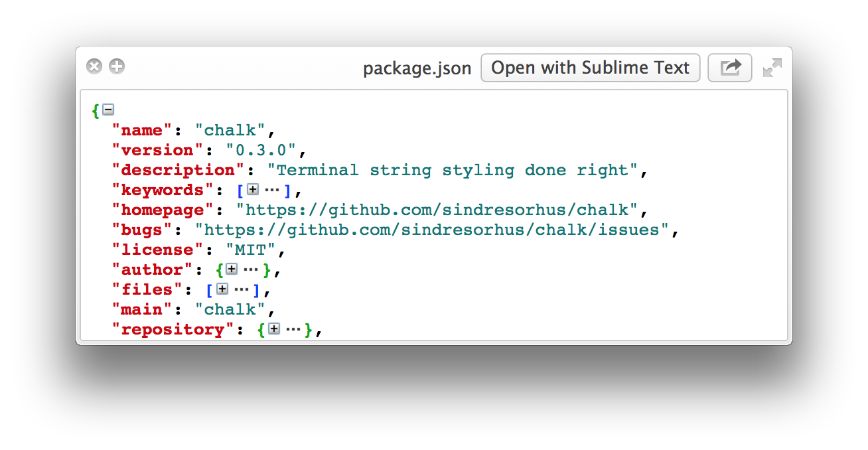Select the "description" key
This screenshot has height=450, width=868.
point(174,171)
